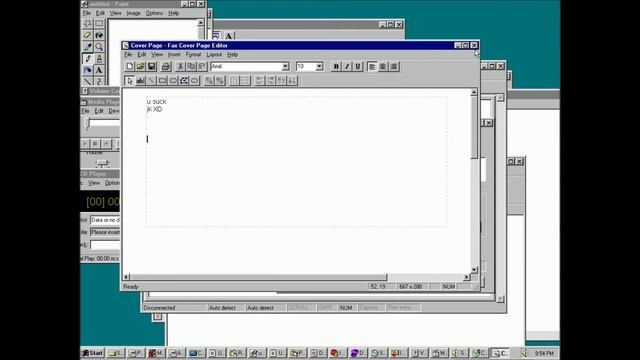Open the View menu in Cover Page Editor

[157, 54]
